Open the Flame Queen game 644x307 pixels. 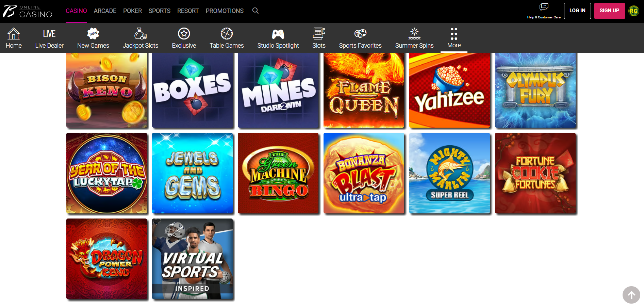coord(364,90)
